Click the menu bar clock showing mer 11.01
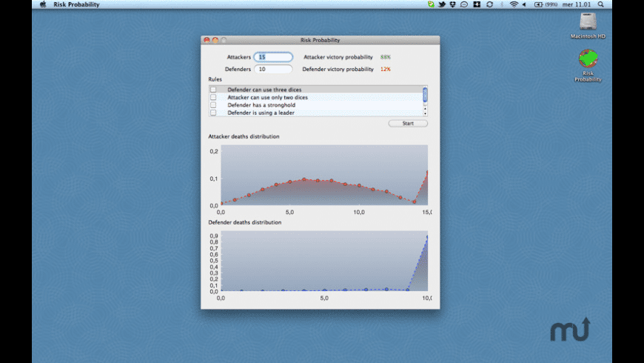The width and height of the screenshot is (644, 363). point(577,4)
